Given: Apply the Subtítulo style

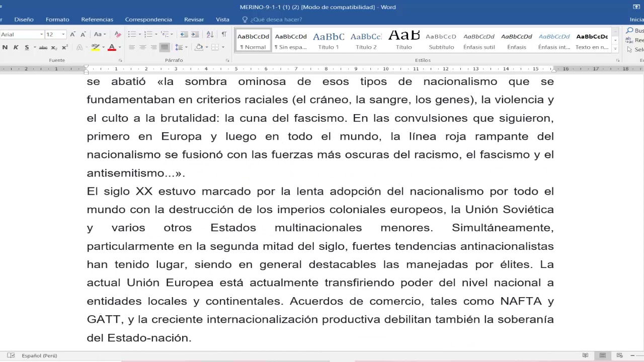Looking at the screenshot, I should point(441,41).
